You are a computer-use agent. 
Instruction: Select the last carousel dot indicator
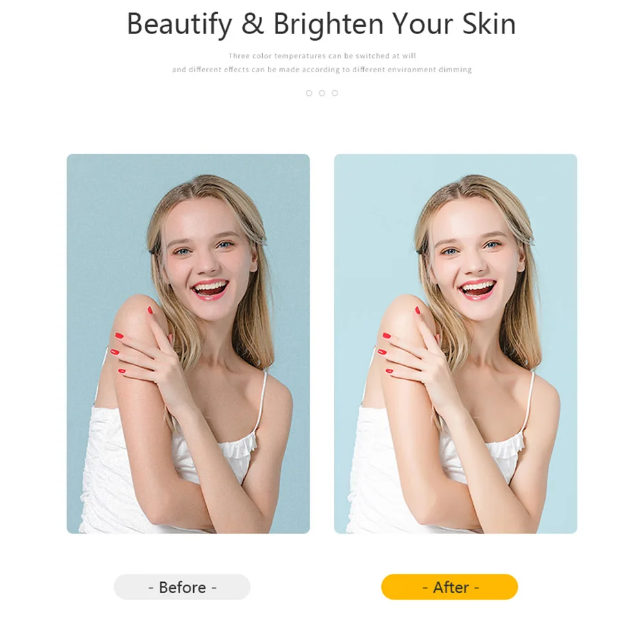coord(335,93)
